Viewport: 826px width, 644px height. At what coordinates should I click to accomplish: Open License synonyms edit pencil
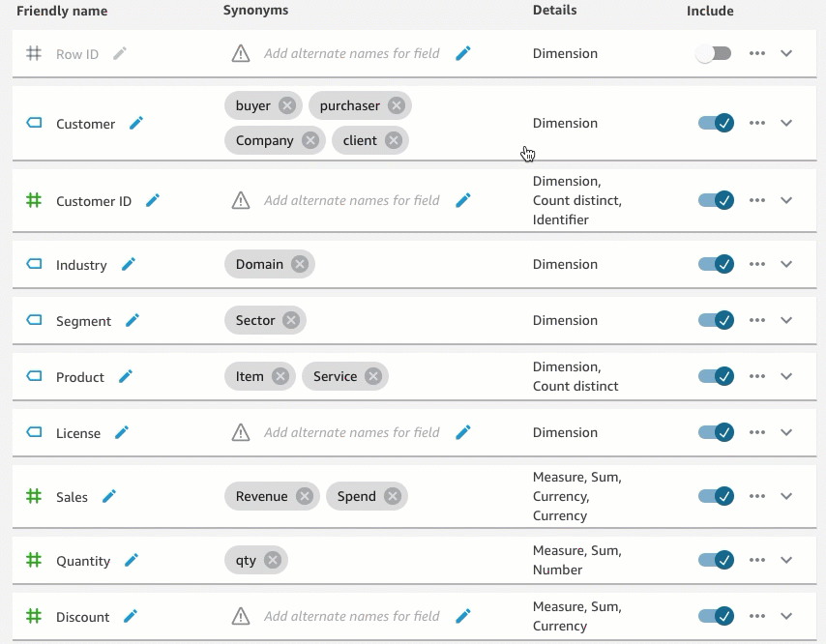click(463, 432)
